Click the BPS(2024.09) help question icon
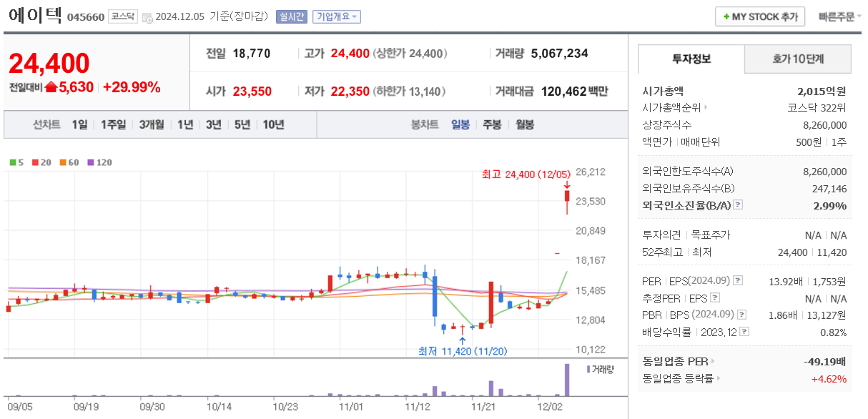Screen dimensions: 868x419 (741, 315)
